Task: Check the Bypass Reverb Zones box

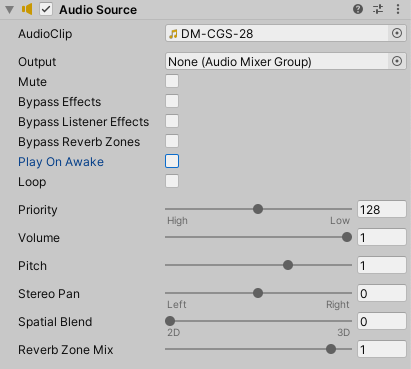Action: 172,141
